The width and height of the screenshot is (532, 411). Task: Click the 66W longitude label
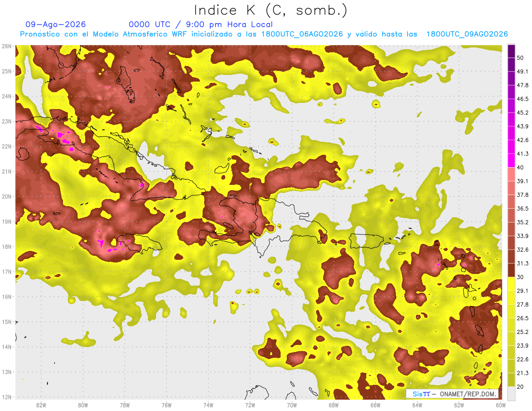coord(376,405)
